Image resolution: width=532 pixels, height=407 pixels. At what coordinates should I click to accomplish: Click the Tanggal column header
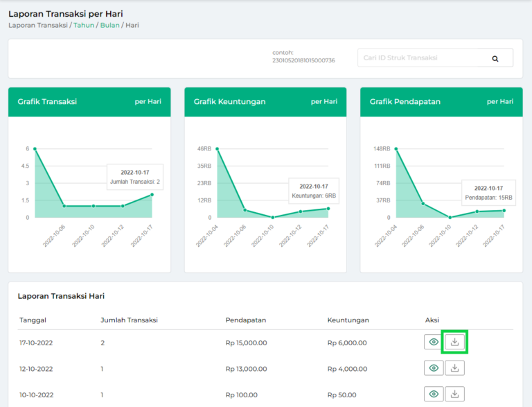(33, 320)
